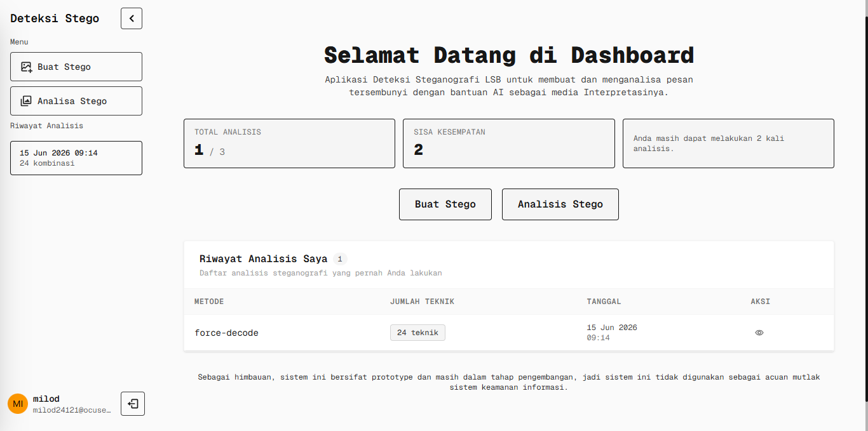View the force-decode analysis via eye icon

[x=759, y=333]
